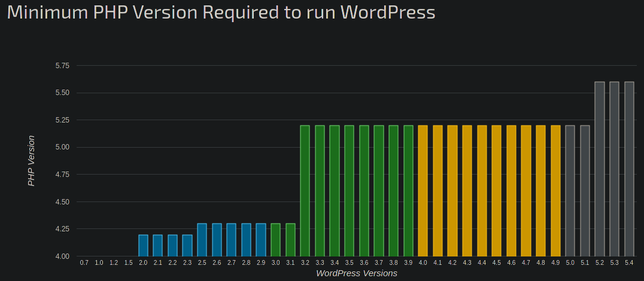This screenshot has width=644, height=281.
Task: Click the 4.00 y-axis tick label
Action: coord(62,256)
